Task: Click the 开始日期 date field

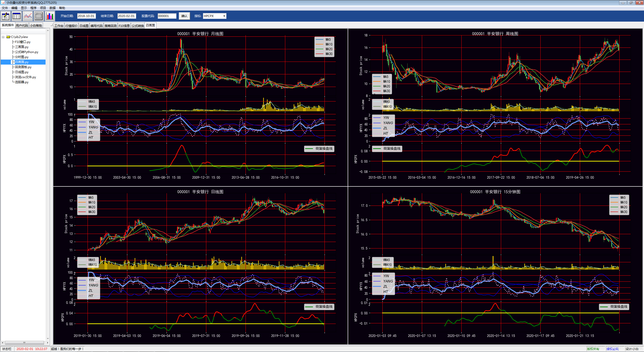Action: (x=86, y=16)
